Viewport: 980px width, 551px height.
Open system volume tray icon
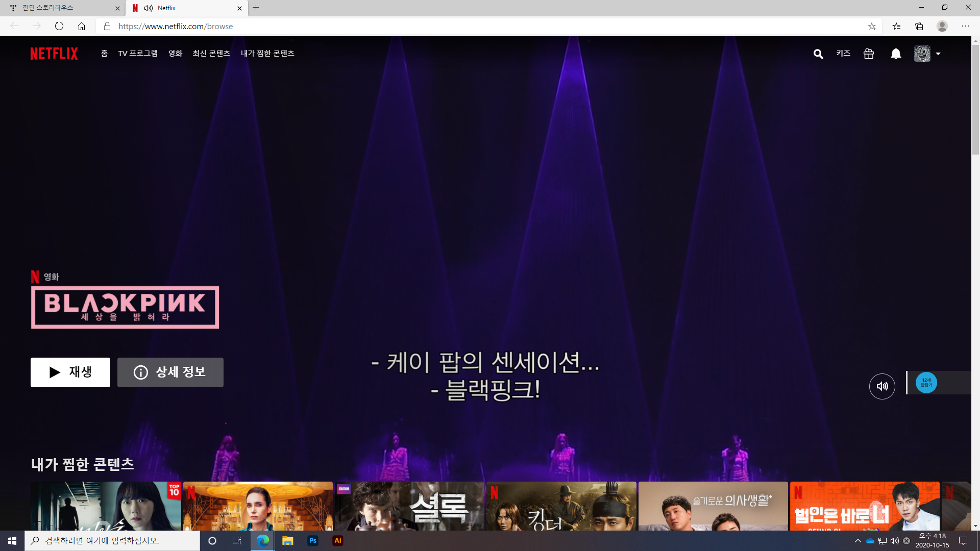point(894,541)
